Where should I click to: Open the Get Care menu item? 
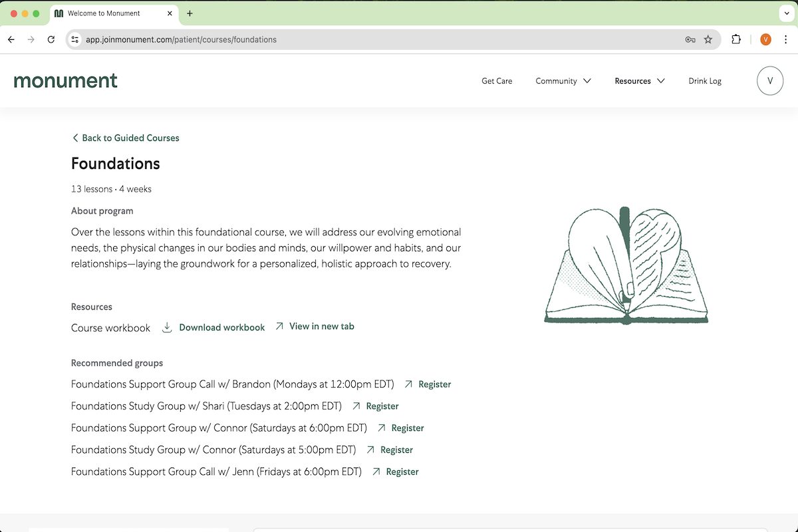pyautogui.click(x=497, y=81)
